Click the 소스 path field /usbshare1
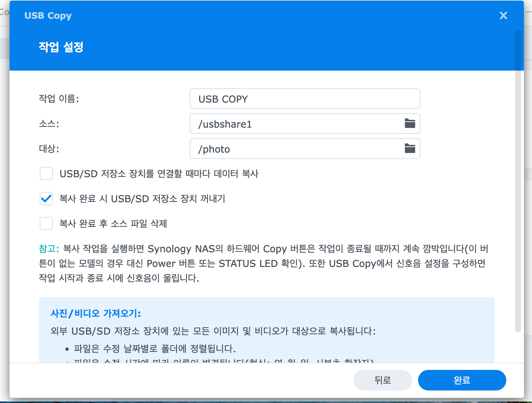The width and height of the screenshot is (532, 403). [x=305, y=124]
